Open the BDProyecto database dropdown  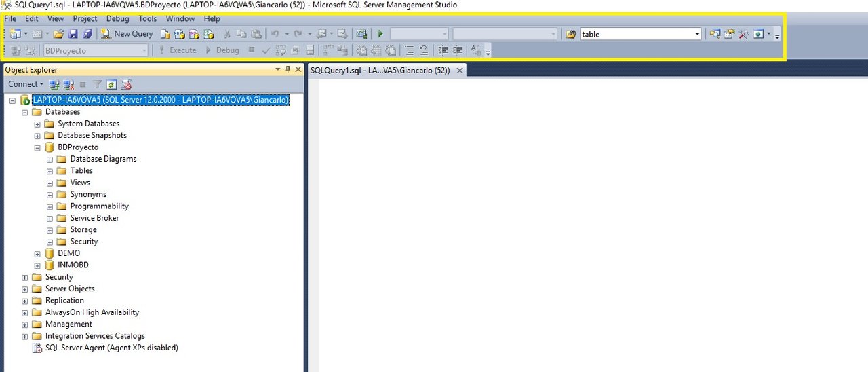coord(144,50)
